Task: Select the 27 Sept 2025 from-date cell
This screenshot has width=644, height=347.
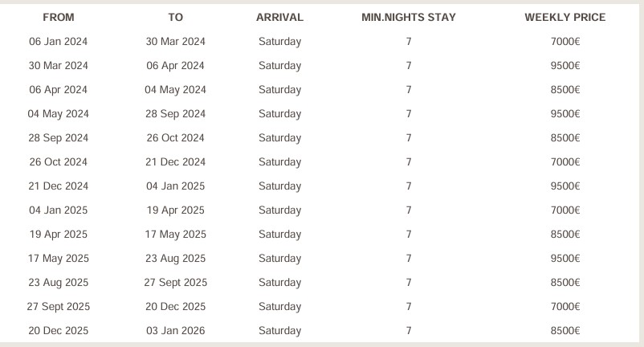Action: [x=59, y=307]
